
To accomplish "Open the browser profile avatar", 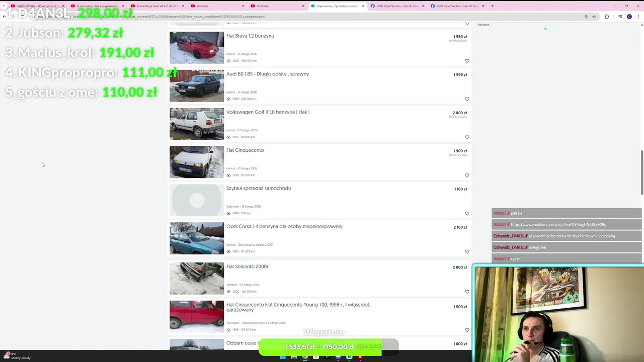I will pos(629,17).
